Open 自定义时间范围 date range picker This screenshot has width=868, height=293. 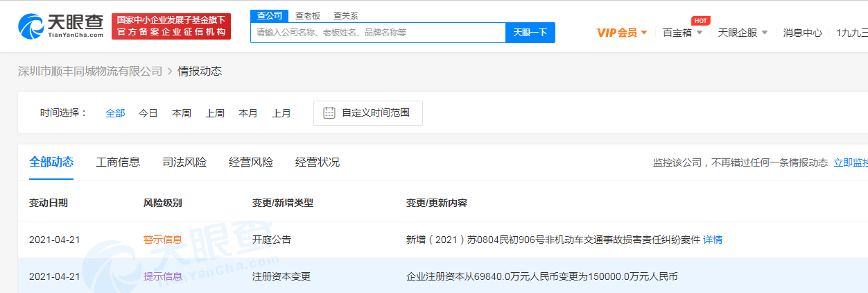pyautogui.click(x=368, y=113)
